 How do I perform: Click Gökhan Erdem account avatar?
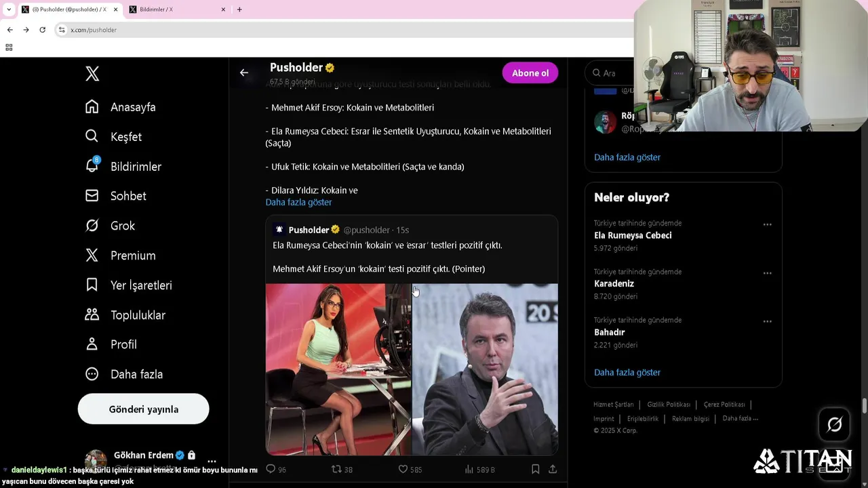pyautogui.click(x=96, y=461)
